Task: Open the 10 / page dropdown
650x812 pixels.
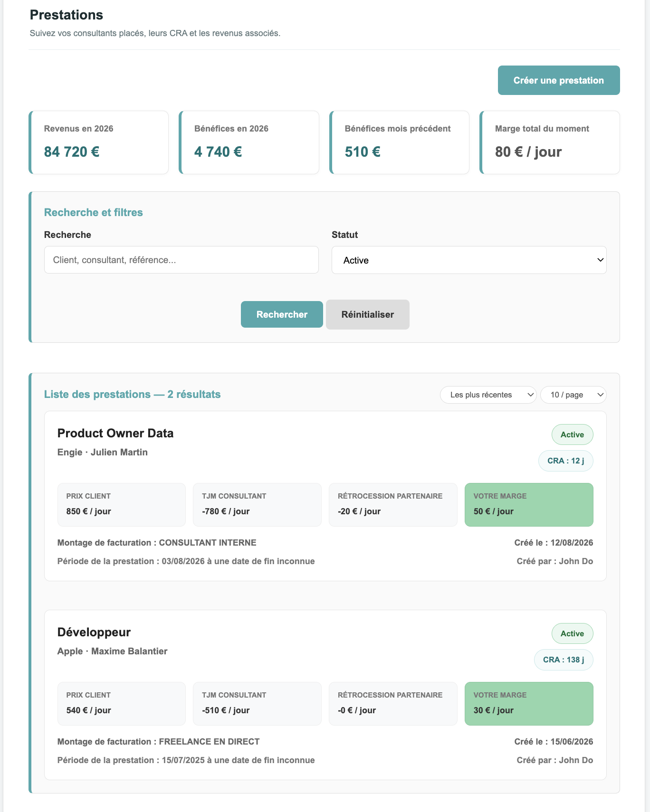Action: pos(574,395)
